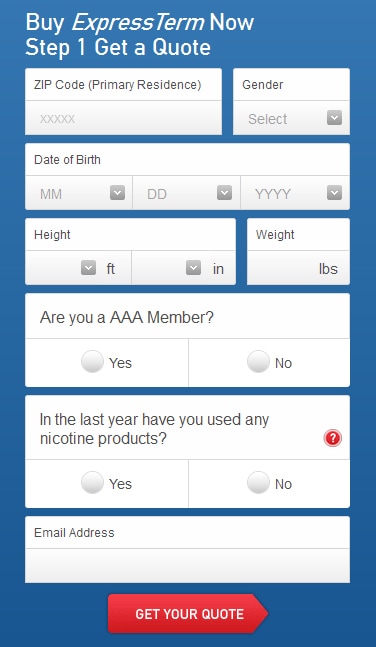
Task: Click the ZIP Code input field
Action: (x=123, y=118)
